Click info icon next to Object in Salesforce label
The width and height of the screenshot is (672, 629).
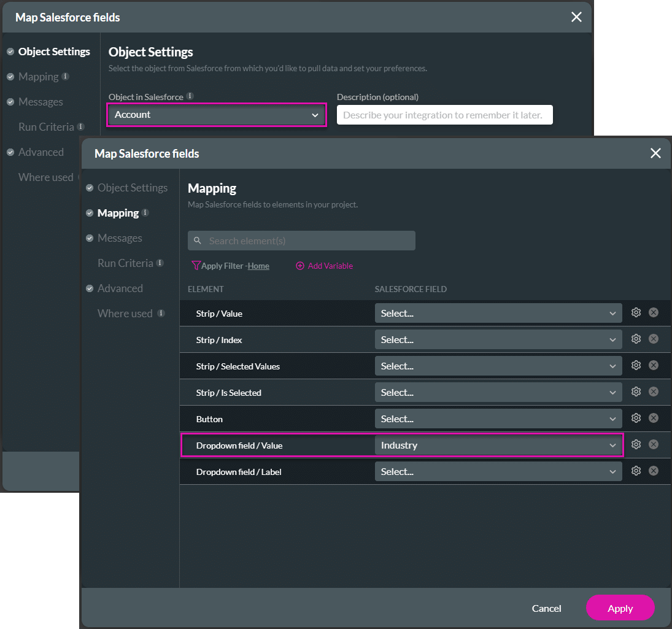pyautogui.click(x=190, y=96)
